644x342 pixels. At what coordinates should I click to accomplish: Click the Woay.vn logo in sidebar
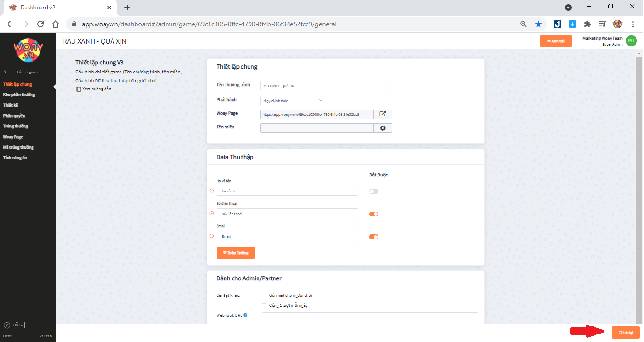(28, 50)
